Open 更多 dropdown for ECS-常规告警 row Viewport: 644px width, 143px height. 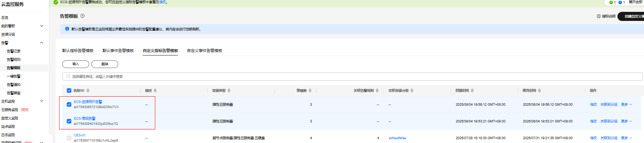626,121
